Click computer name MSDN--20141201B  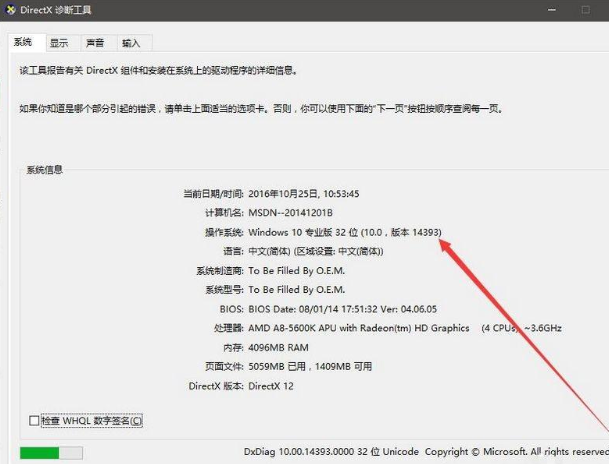[x=291, y=213]
